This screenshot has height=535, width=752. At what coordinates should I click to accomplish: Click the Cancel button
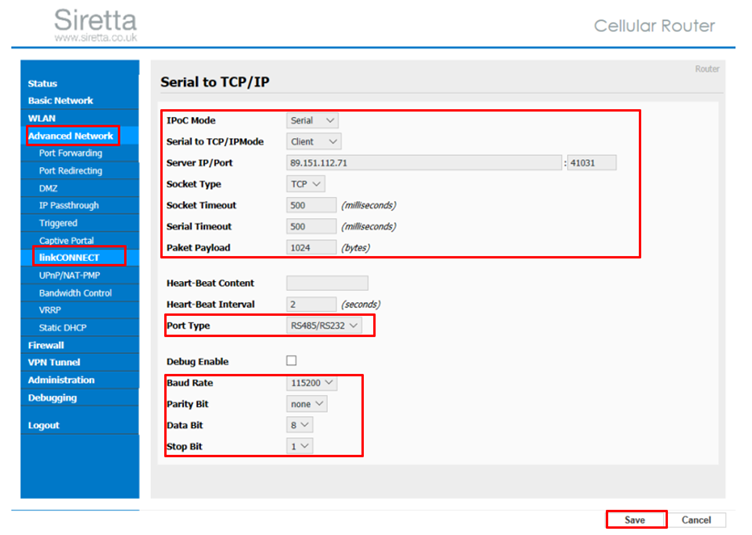[x=696, y=520]
